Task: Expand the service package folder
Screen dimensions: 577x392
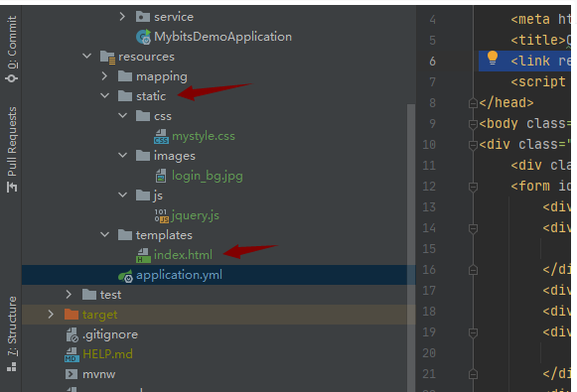Action: (x=122, y=17)
